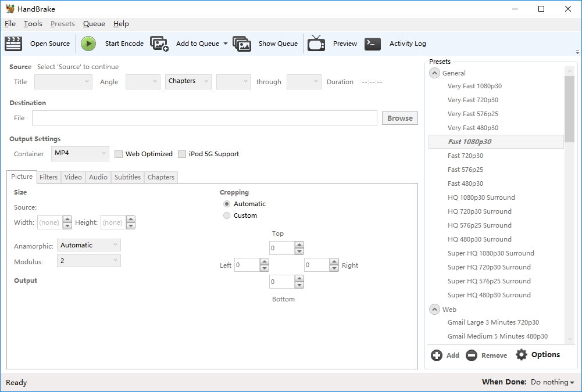Viewport: 582px width, 392px height.
Task: Open the Queue menu
Action: 94,24
